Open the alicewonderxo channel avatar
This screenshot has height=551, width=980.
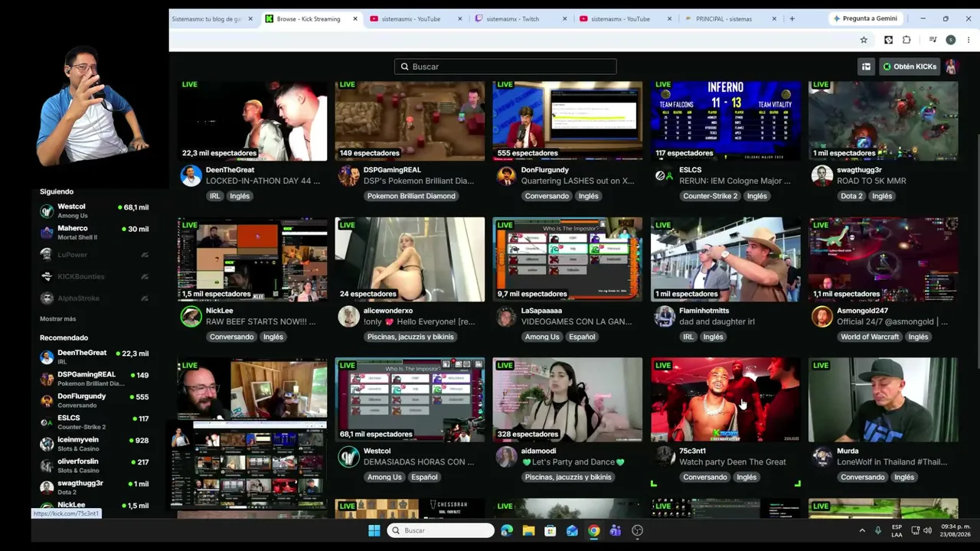[x=348, y=316]
